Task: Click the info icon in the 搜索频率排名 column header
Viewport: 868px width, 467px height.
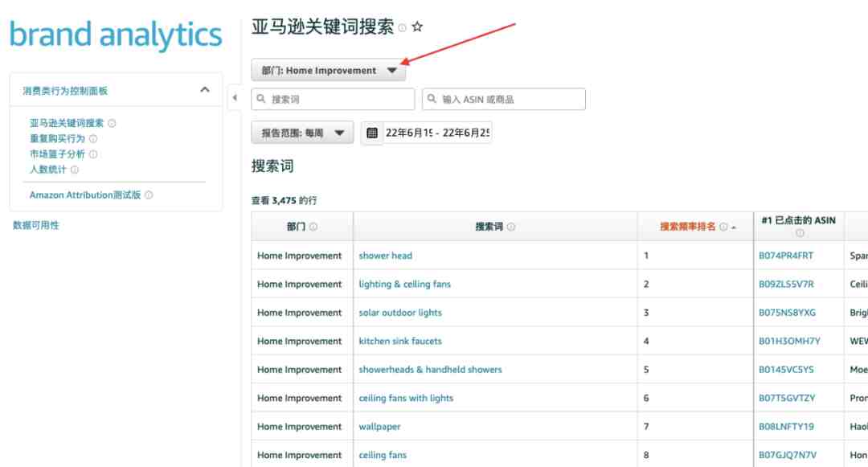Action: click(723, 227)
